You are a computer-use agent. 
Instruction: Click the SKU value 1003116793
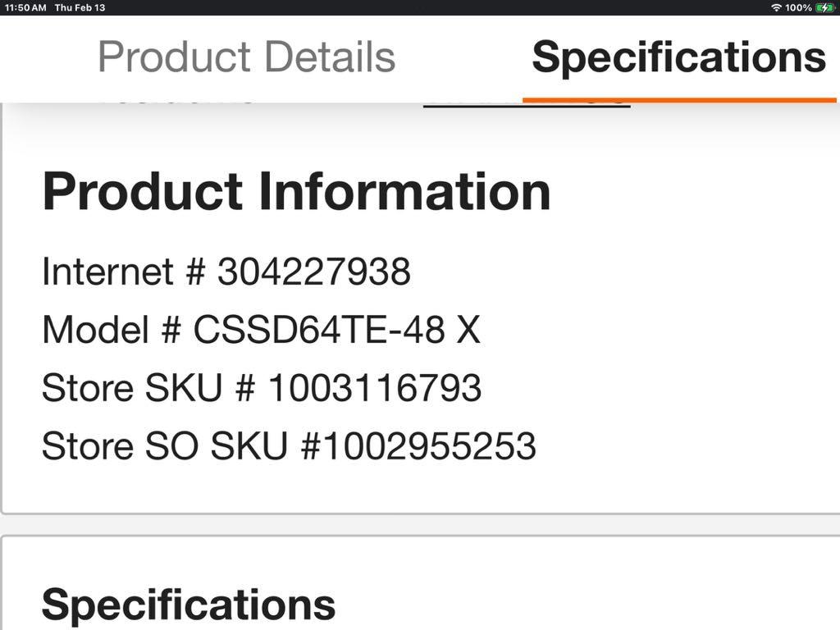click(374, 387)
